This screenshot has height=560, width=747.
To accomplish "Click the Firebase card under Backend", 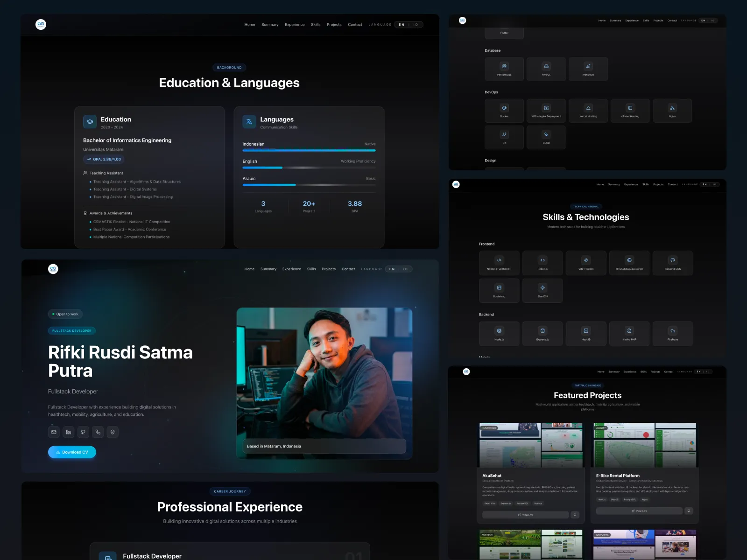I will pos(672,334).
